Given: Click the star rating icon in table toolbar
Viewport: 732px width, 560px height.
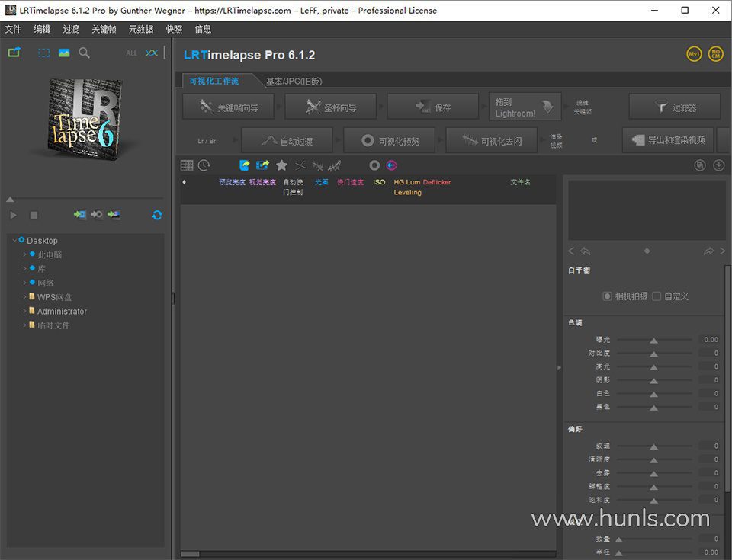Looking at the screenshot, I should coord(281,165).
